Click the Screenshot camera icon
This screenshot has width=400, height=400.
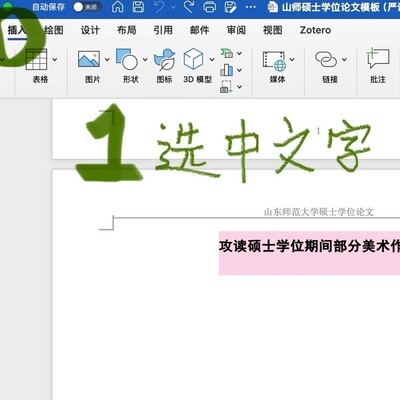click(226, 87)
